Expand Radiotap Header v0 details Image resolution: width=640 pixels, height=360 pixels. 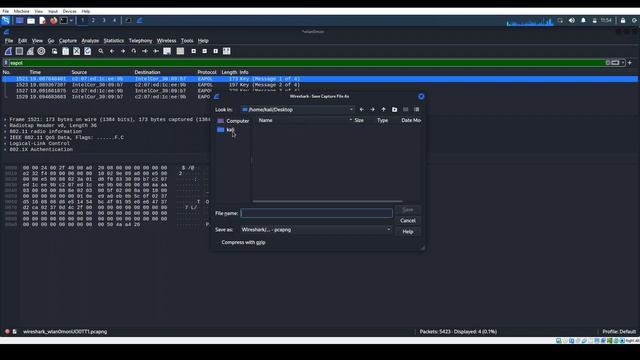click(x=5, y=126)
